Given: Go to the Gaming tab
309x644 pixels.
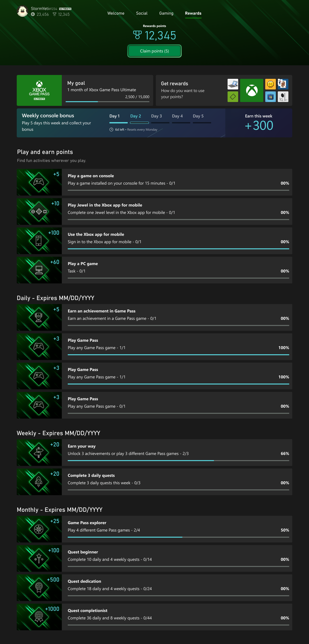Looking at the screenshot, I should tap(166, 13).
